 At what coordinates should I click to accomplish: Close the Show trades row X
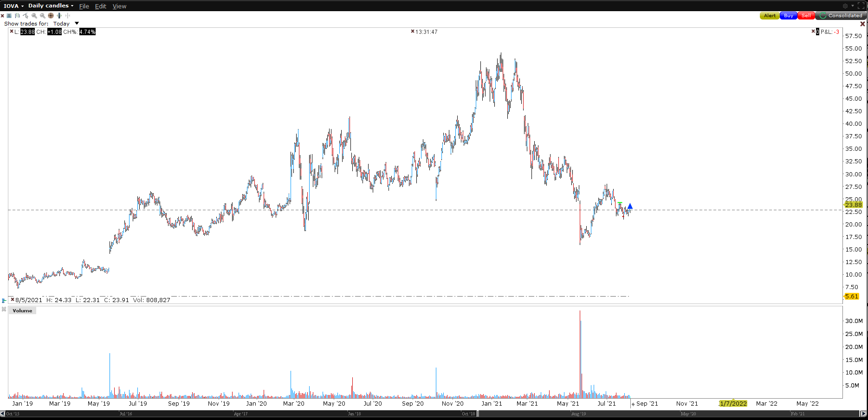tap(863, 24)
